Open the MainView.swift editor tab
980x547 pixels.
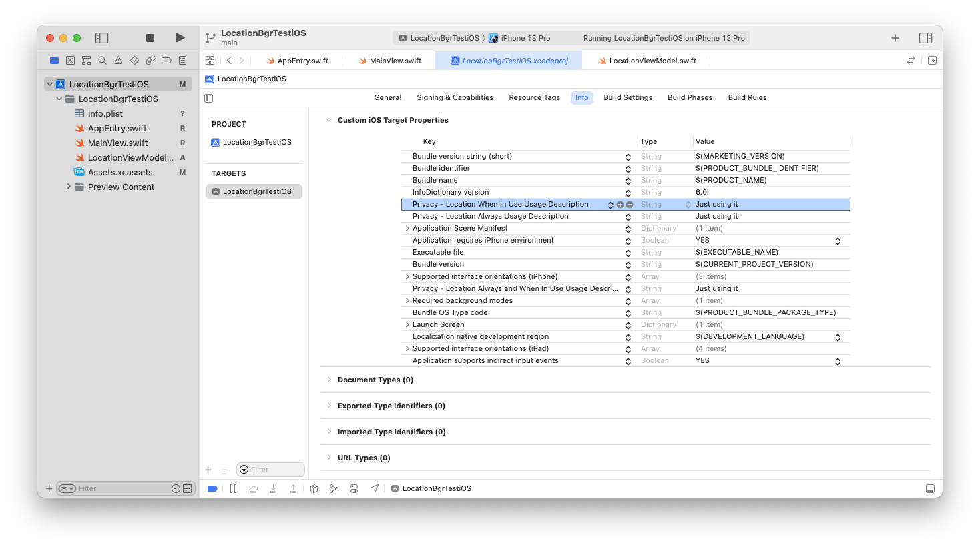coord(390,61)
